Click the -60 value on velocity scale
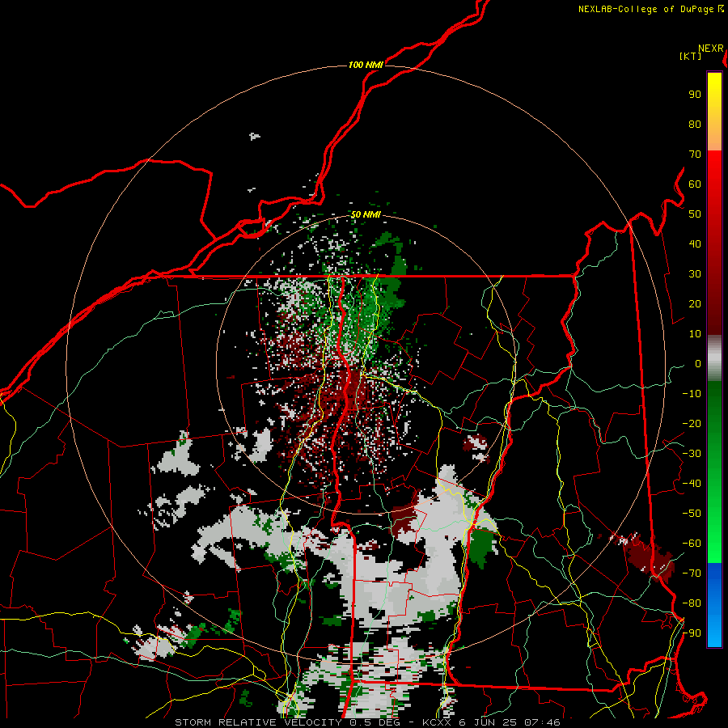728x728 pixels. (x=692, y=544)
